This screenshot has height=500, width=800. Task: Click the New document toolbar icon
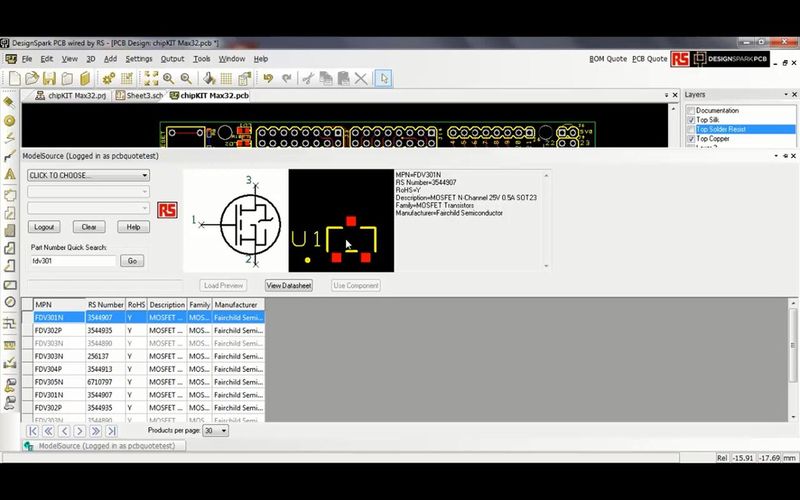(15, 79)
